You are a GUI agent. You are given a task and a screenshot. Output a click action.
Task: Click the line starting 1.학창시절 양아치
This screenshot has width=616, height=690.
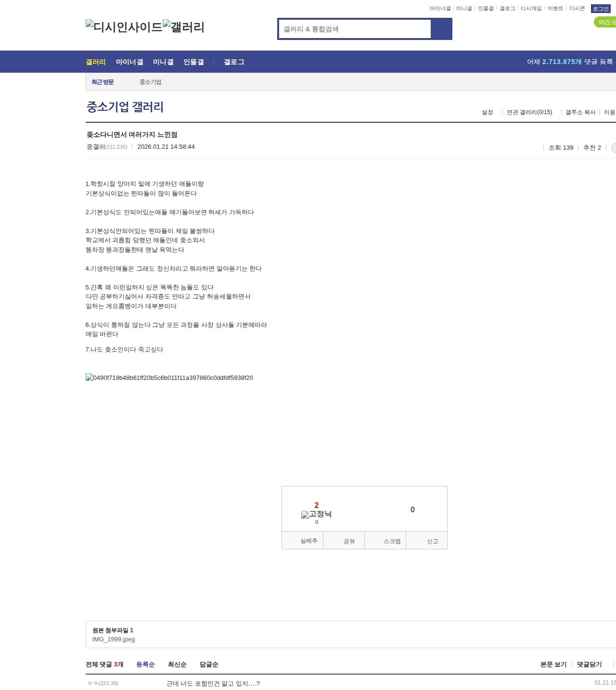145,184
